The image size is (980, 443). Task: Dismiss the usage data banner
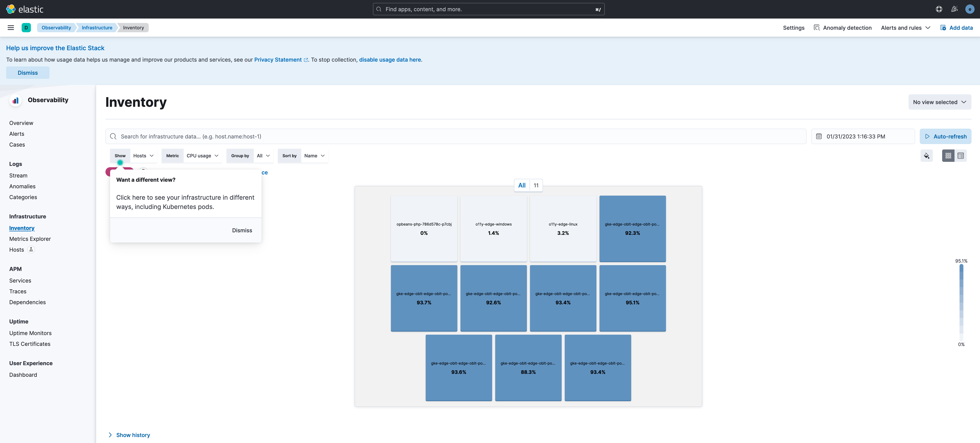pos(27,72)
